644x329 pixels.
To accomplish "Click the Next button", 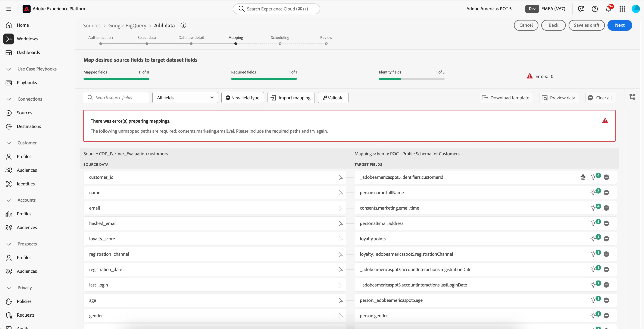I will click(x=619, y=25).
